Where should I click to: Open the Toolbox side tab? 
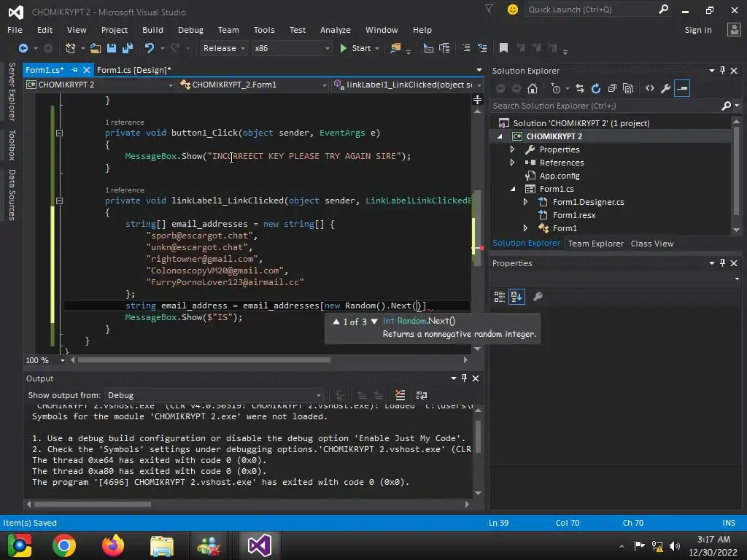(x=12, y=145)
